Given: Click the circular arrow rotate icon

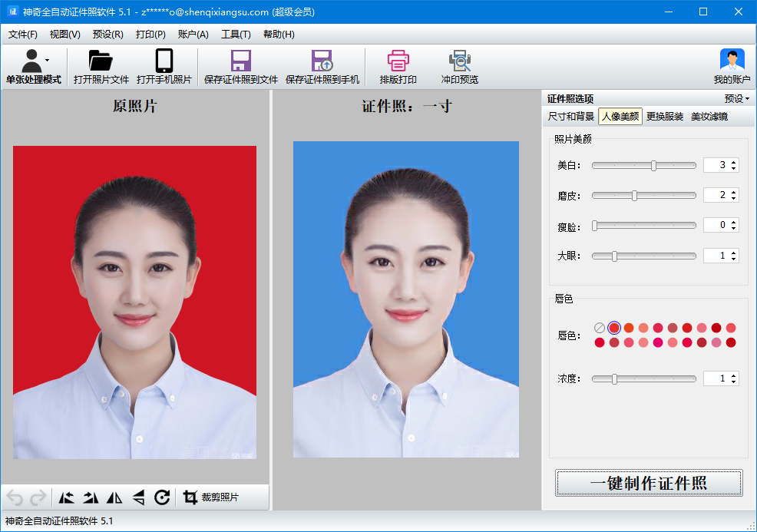Looking at the screenshot, I should tap(162, 497).
